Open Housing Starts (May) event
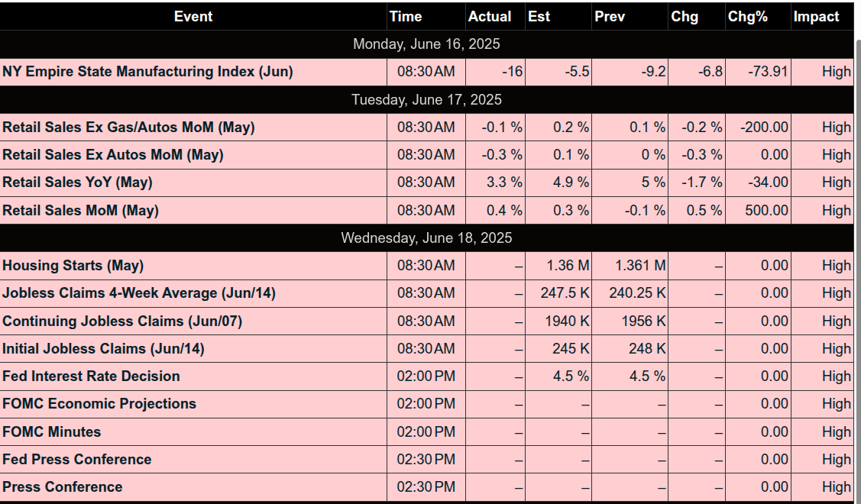Viewport: 861px width, 504px height. [73, 266]
